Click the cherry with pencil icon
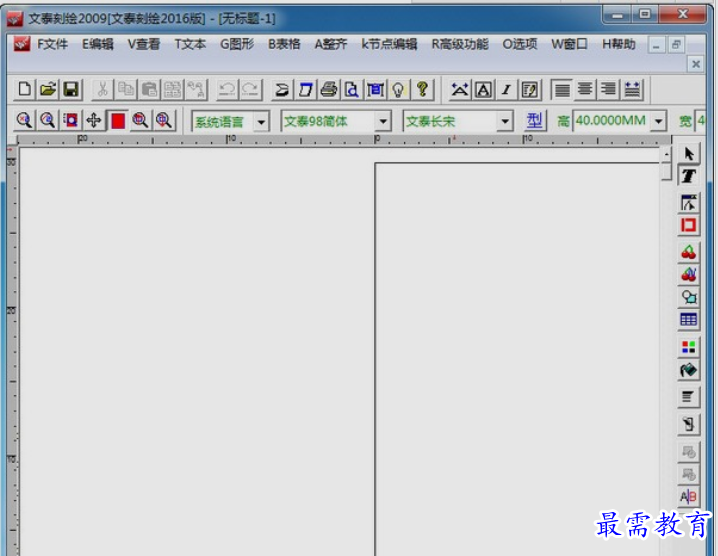 pyautogui.click(x=688, y=274)
